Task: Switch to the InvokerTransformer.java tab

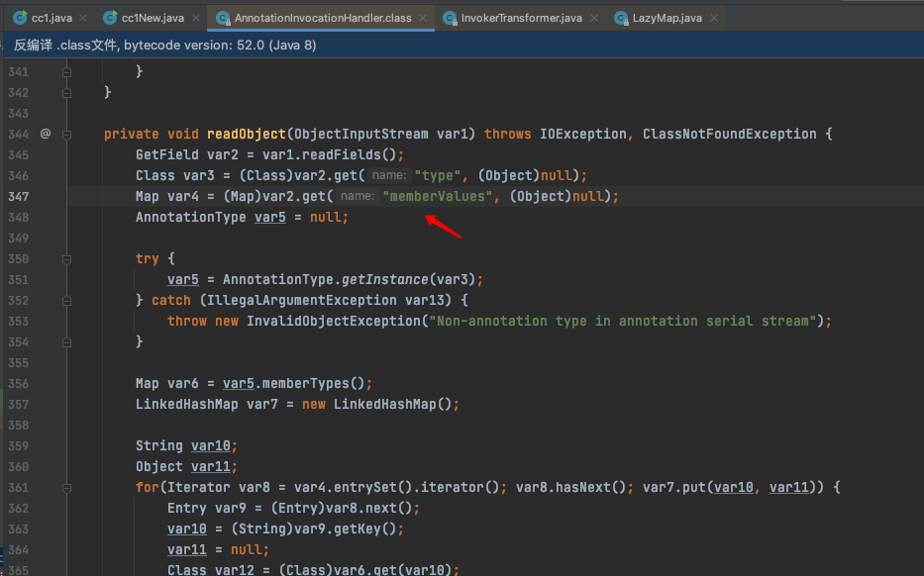Action: tap(521, 18)
